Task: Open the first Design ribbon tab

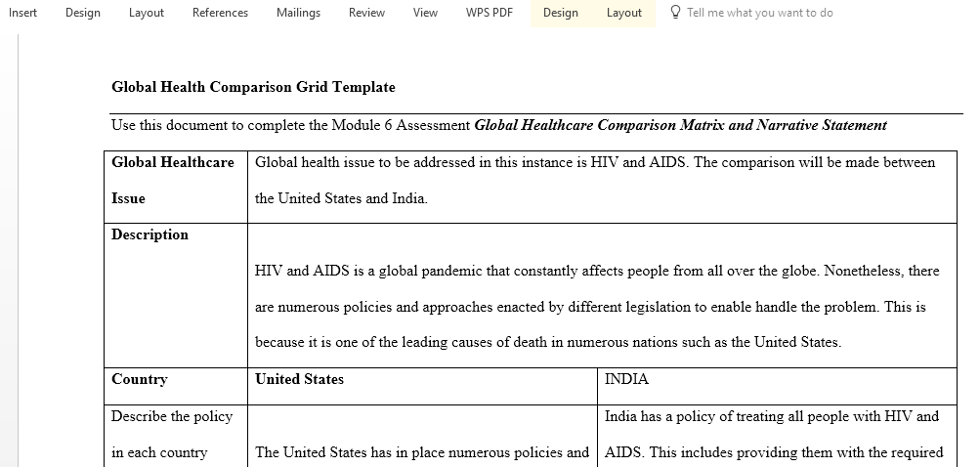Action: pyautogui.click(x=82, y=13)
